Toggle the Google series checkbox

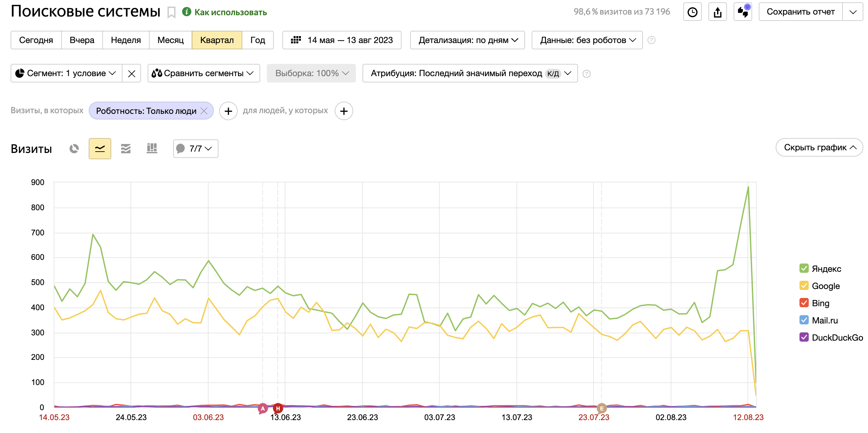coord(804,286)
